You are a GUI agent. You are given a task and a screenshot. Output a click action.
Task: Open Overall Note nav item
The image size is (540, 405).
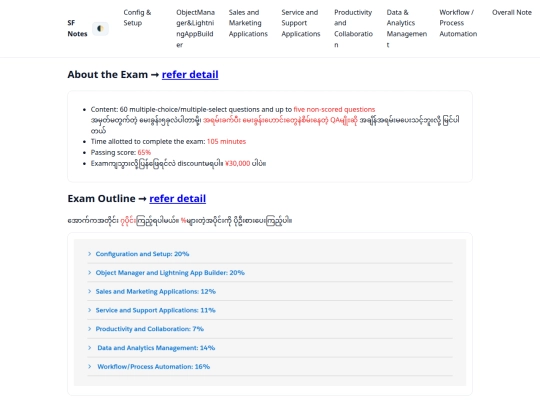tap(511, 12)
